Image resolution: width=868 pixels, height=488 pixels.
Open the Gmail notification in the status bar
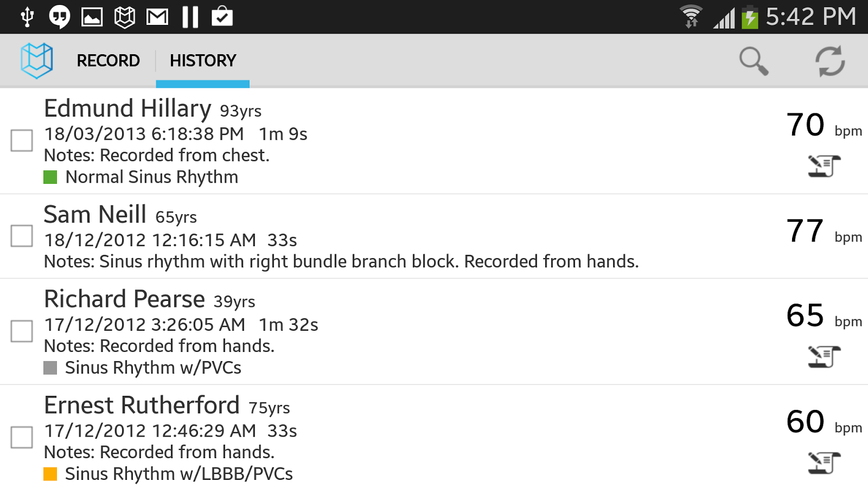pyautogui.click(x=157, y=16)
